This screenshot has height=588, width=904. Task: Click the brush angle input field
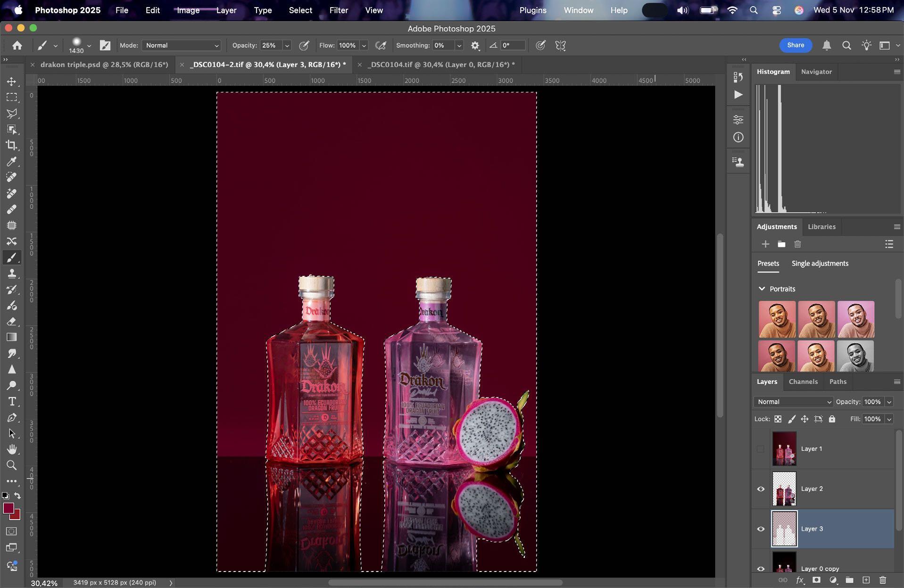click(513, 45)
